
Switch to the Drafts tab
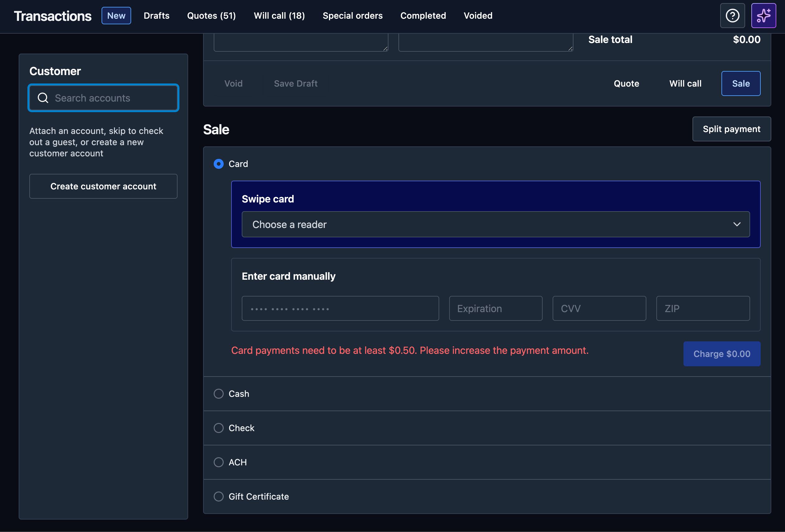(x=156, y=16)
